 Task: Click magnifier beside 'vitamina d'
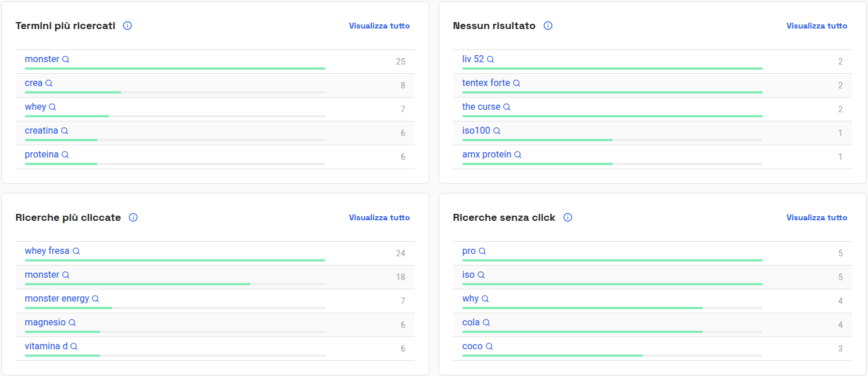tap(74, 346)
